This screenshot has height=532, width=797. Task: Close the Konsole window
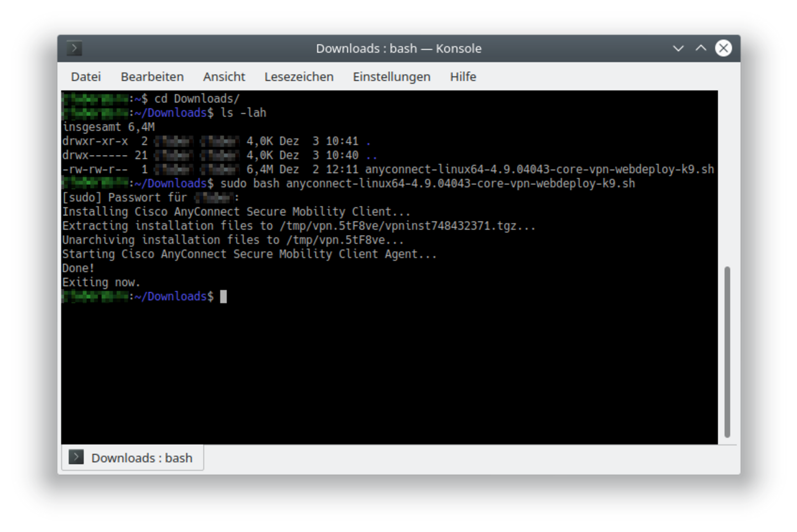(723, 48)
